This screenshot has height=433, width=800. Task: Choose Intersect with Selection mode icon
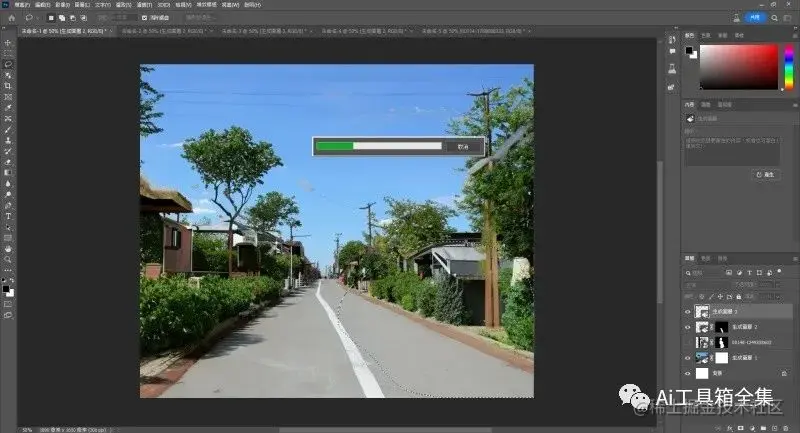point(84,18)
